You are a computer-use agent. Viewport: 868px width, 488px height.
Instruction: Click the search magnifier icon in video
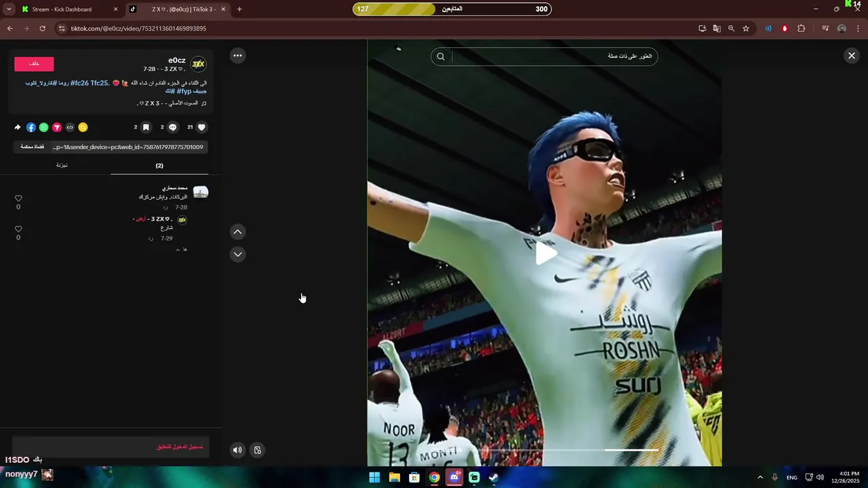[x=441, y=56]
